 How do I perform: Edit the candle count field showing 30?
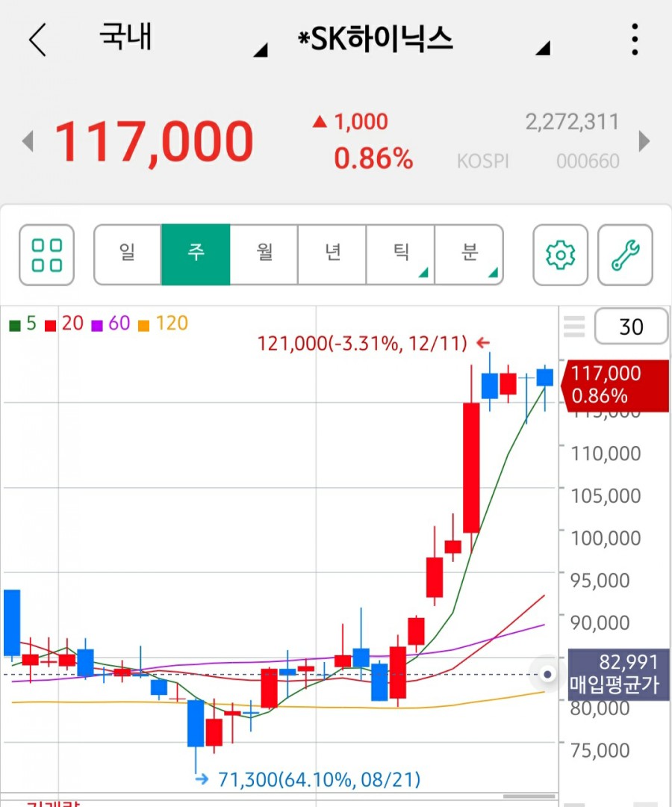click(x=632, y=327)
